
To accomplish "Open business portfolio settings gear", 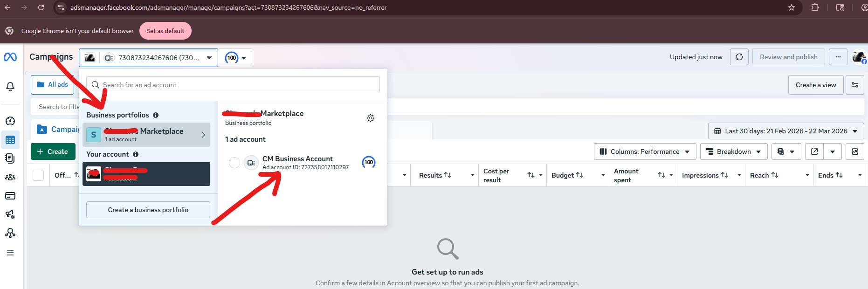I will (371, 118).
